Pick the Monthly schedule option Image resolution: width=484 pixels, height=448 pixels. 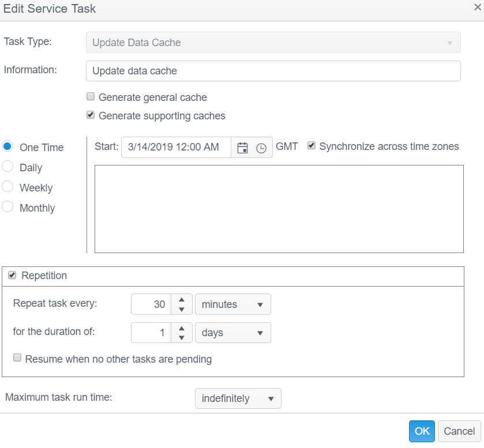[x=7, y=208]
